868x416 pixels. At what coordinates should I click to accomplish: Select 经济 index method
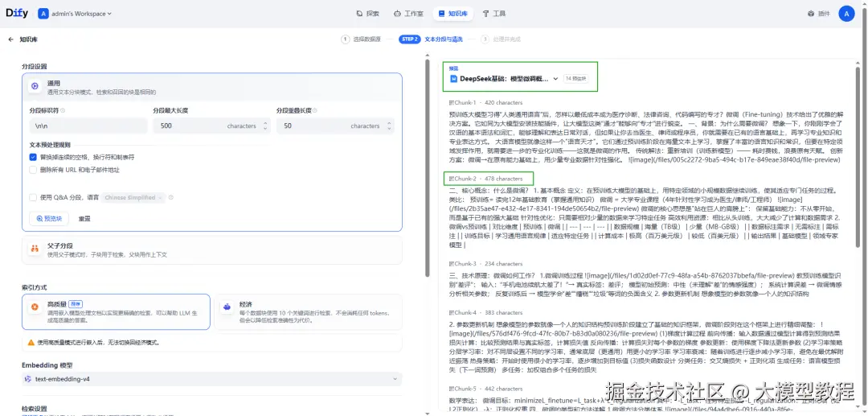(308, 312)
